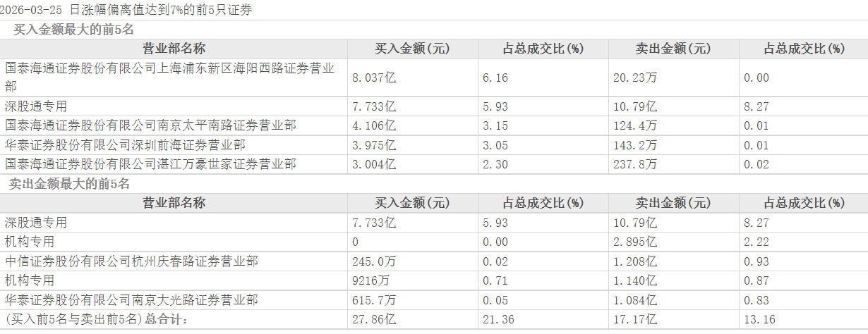Click 卖出金额(元) header in sellers table

tap(673, 203)
